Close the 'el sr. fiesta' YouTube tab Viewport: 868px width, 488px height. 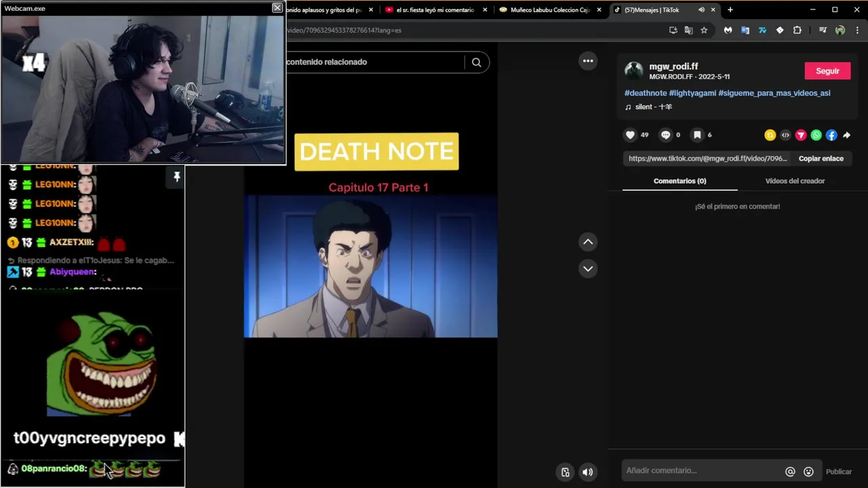click(485, 10)
